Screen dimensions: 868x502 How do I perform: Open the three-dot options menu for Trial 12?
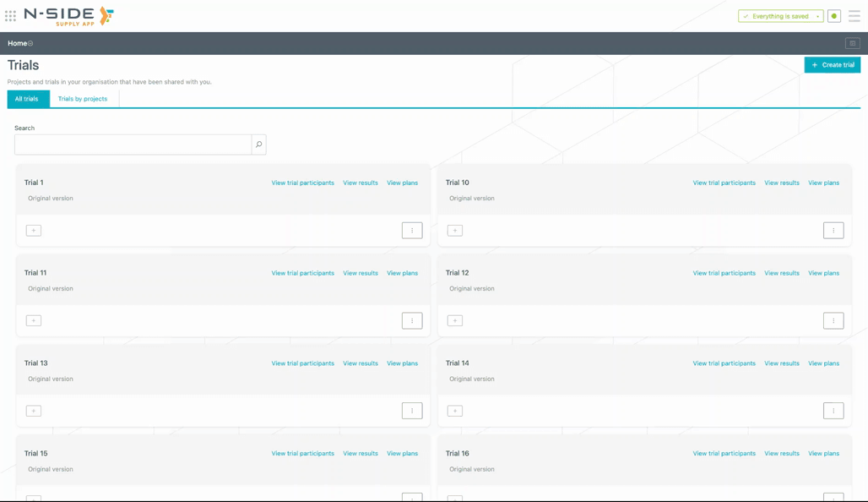pos(833,321)
